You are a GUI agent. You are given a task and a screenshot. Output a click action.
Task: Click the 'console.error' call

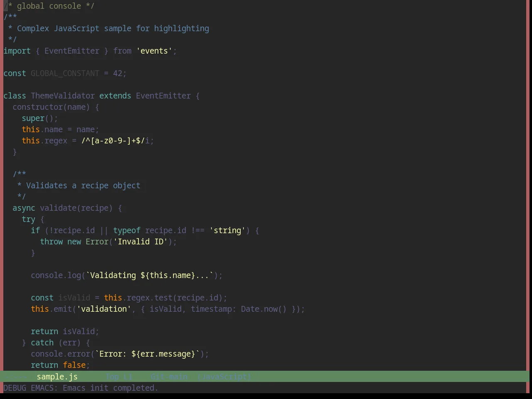[x=60, y=354]
